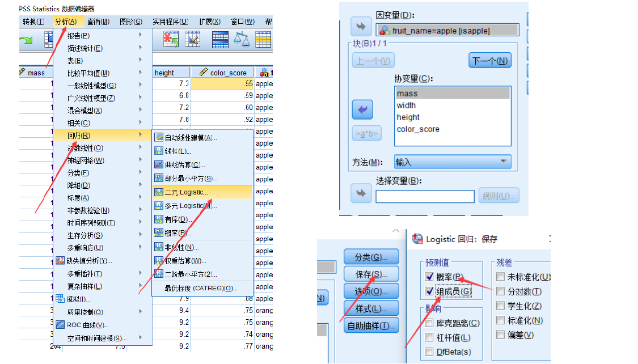Image resolution: width=638 pixels, height=364 pixels.
Task: Click the Weight Cases scales icon
Action: (x=242, y=41)
